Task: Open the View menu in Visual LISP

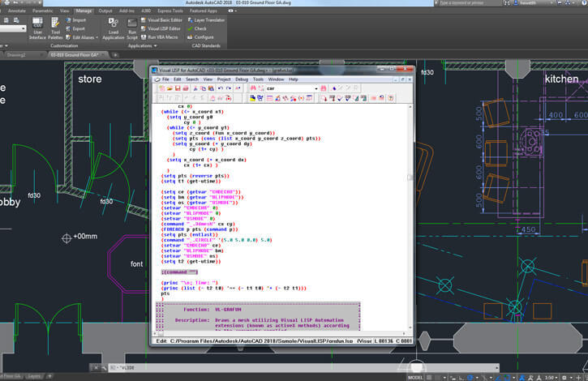Action: click(208, 79)
